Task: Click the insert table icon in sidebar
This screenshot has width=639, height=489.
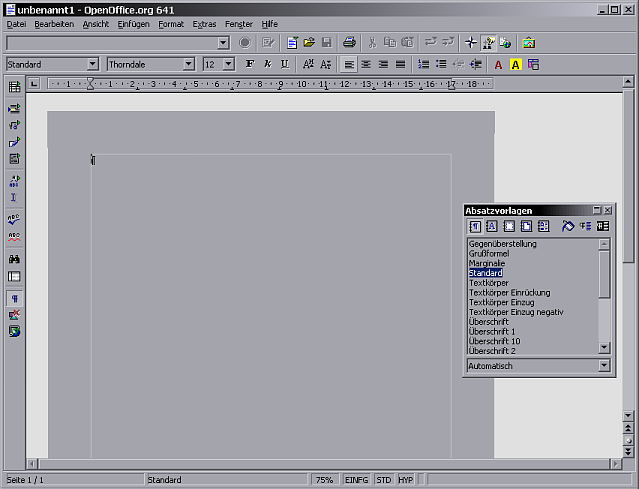Action: tap(14, 88)
